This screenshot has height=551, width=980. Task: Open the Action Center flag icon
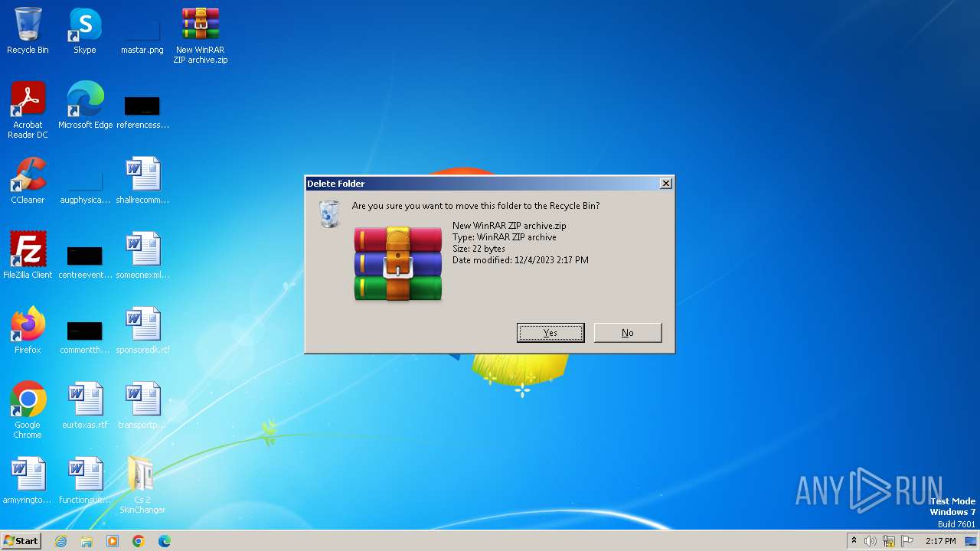[907, 541]
